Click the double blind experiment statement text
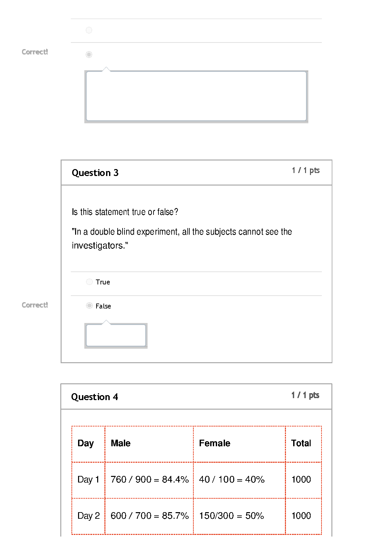This screenshot has width=392, height=555. pos(182,239)
